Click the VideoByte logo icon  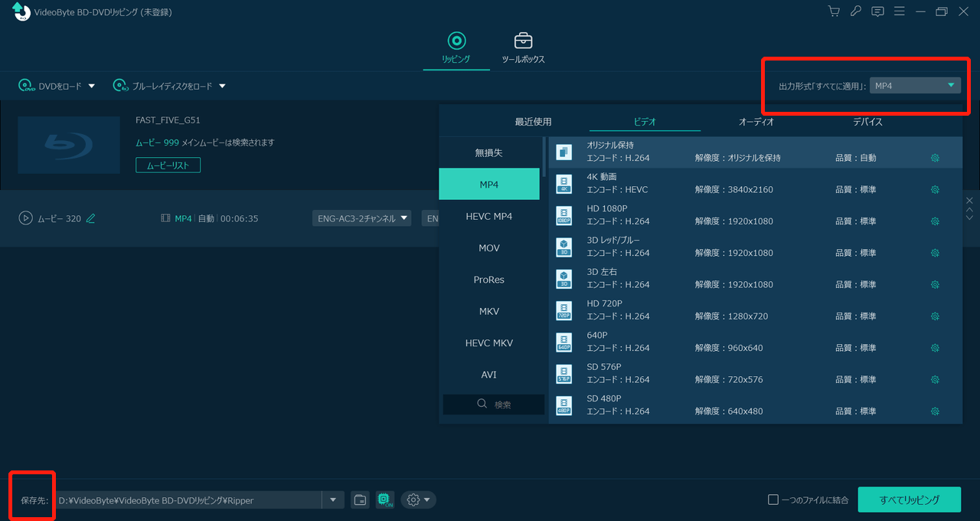tap(21, 11)
